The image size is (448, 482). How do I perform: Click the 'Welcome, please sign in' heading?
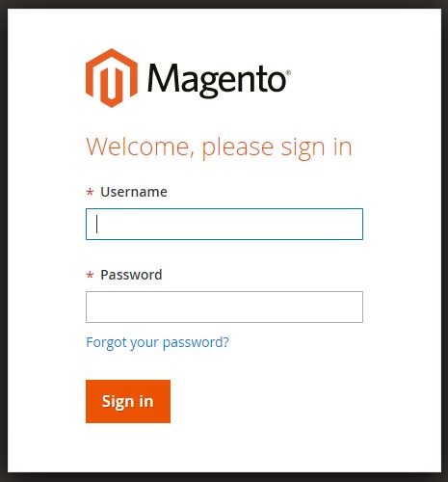tap(219, 147)
